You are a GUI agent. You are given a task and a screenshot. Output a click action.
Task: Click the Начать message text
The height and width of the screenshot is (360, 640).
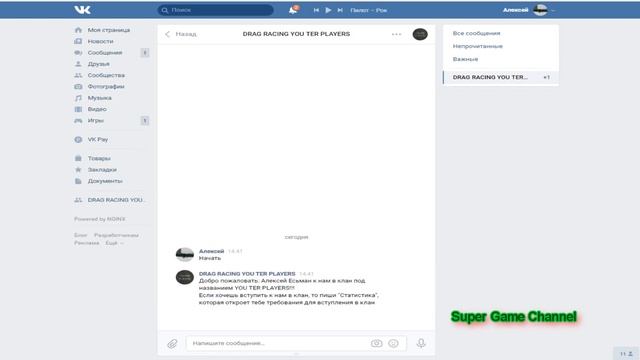coord(210,258)
